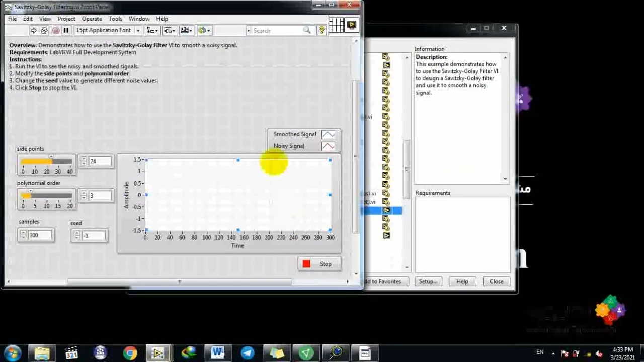Click the Setup... button
The height and width of the screenshot is (362, 644).
428,282
